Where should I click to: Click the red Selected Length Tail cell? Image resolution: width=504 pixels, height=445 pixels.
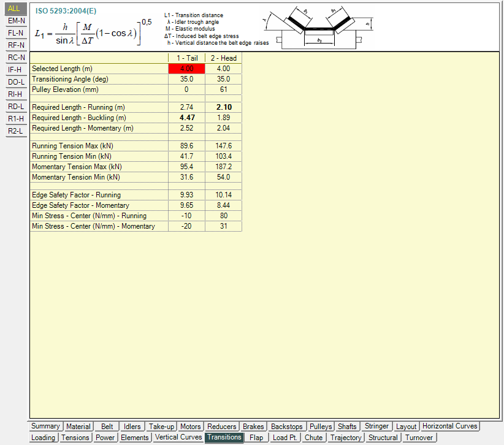(186, 69)
